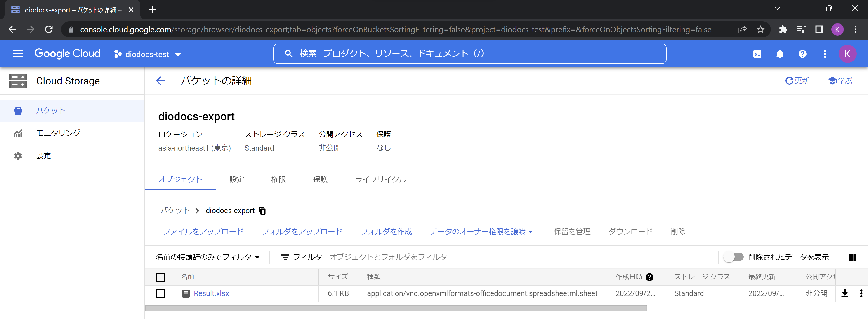Open Chrome profile K avatar
The image size is (868, 319).
click(x=837, y=30)
